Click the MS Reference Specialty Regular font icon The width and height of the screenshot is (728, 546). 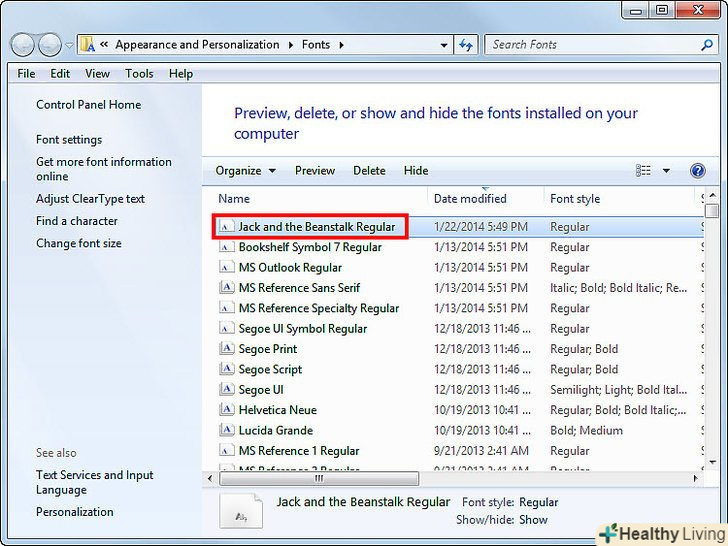(x=226, y=308)
